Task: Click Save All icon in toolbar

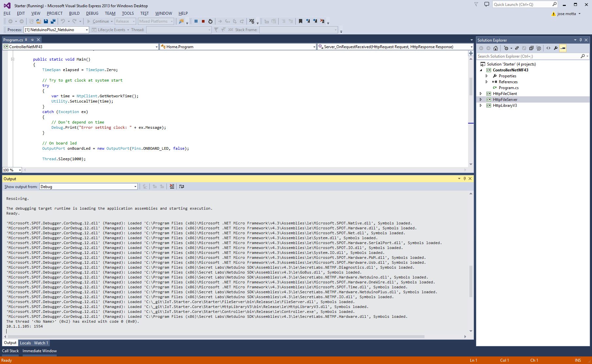Action: tap(53, 21)
